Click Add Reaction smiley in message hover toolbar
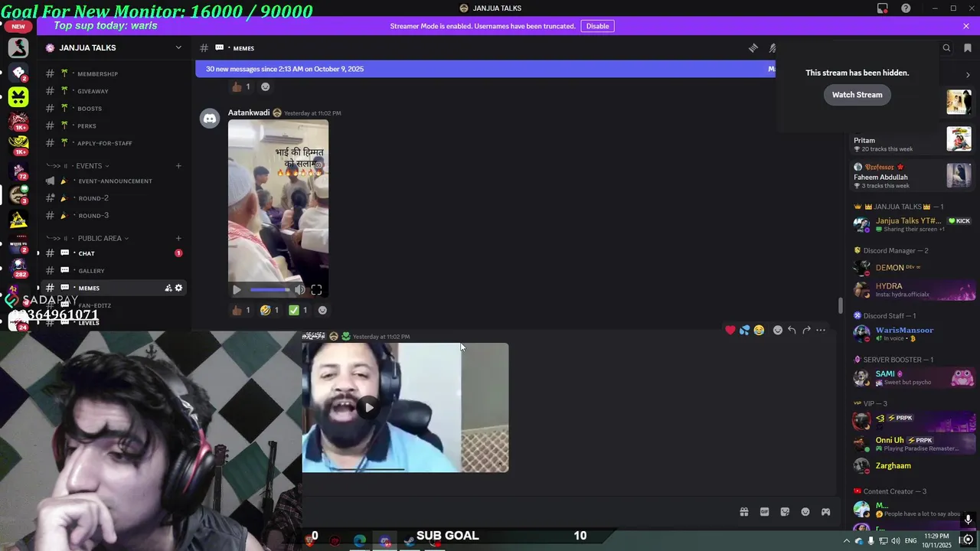980x551 pixels. point(778,330)
